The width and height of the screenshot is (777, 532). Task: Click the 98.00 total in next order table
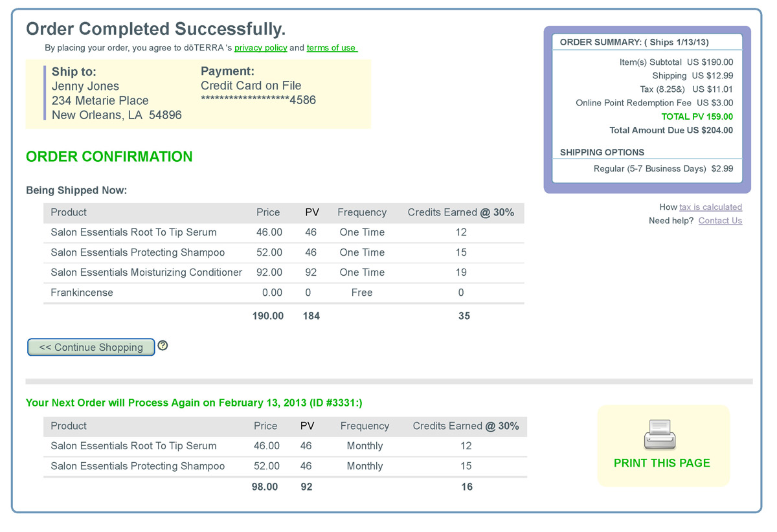pos(265,487)
